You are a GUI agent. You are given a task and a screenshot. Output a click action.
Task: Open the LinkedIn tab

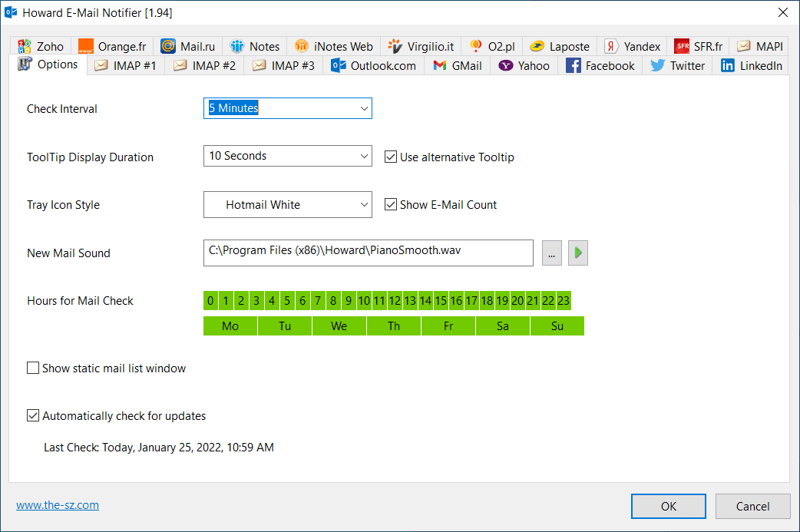pos(751,66)
